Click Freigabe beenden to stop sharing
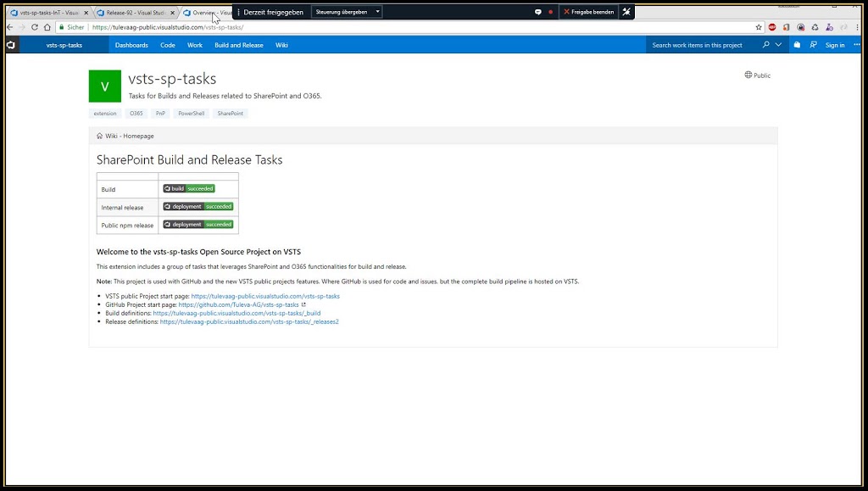This screenshot has width=868, height=491. click(x=588, y=12)
